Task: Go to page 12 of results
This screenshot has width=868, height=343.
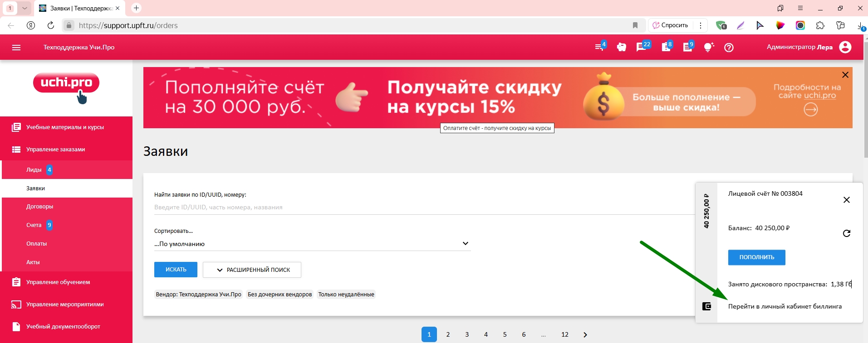Action: [x=564, y=334]
